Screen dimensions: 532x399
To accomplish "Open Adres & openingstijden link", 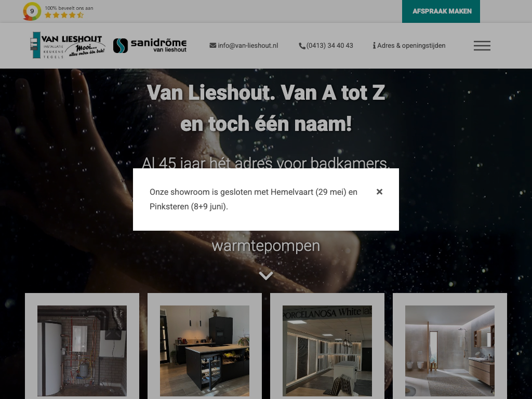I will click(x=411, y=46).
